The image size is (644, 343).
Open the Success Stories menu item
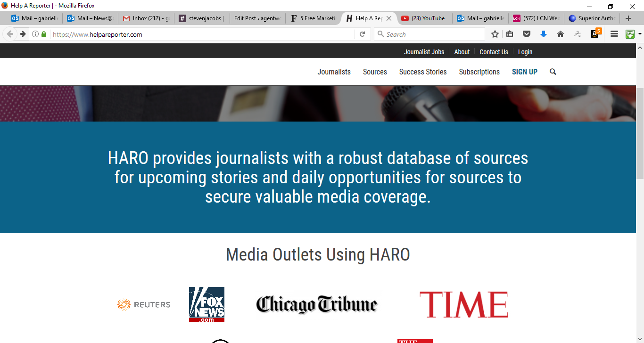click(x=423, y=72)
